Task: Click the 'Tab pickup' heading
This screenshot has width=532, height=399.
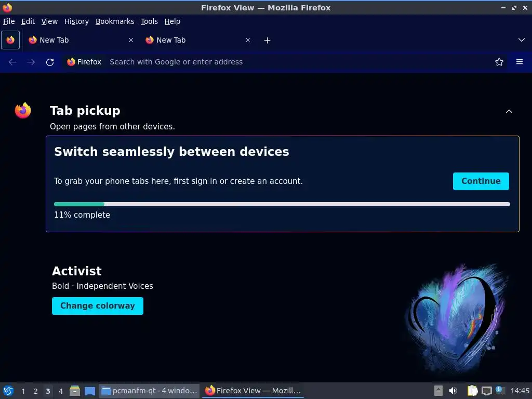Action: pyautogui.click(x=85, y=111)
